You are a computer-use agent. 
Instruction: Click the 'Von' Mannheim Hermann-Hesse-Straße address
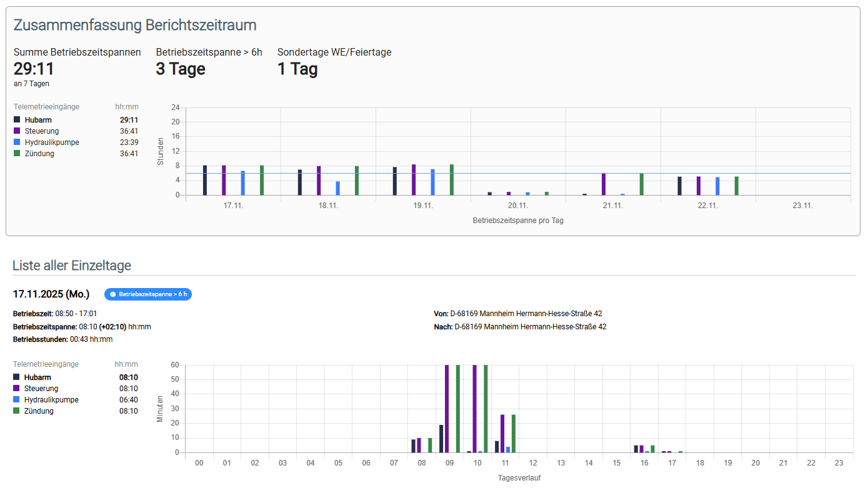(x=528, y=314)
